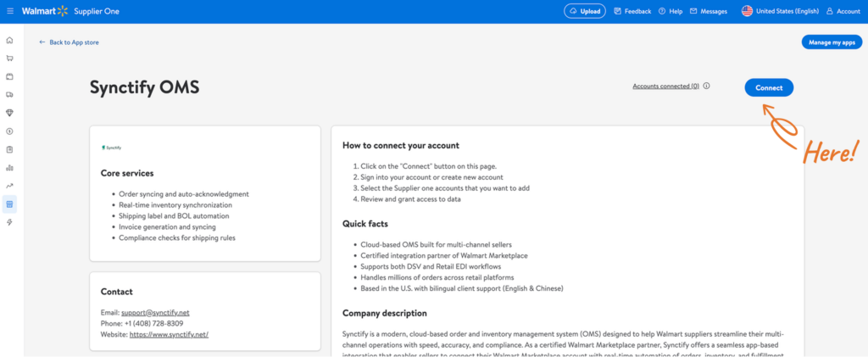Click the phone number +1 (408) 728-8309
The image size is (868, 357).
click(x=154, y=323)
